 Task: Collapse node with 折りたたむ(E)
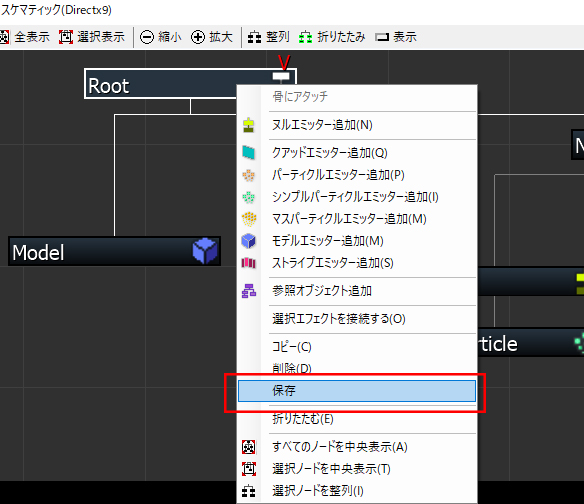357,419
